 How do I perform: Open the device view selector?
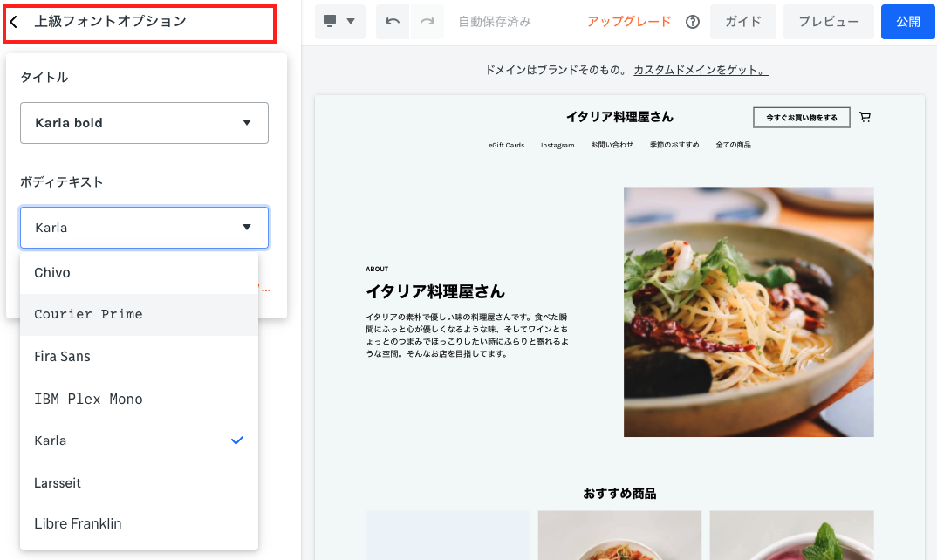pyautogui.click(x=339, y=22)
